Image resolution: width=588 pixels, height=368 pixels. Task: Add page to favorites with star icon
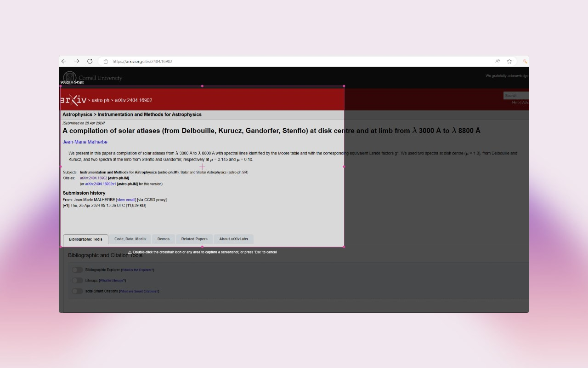tap(509, 61)
